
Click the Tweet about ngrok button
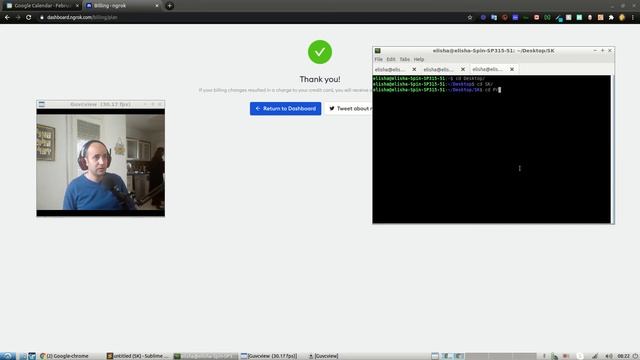(349, 109)
